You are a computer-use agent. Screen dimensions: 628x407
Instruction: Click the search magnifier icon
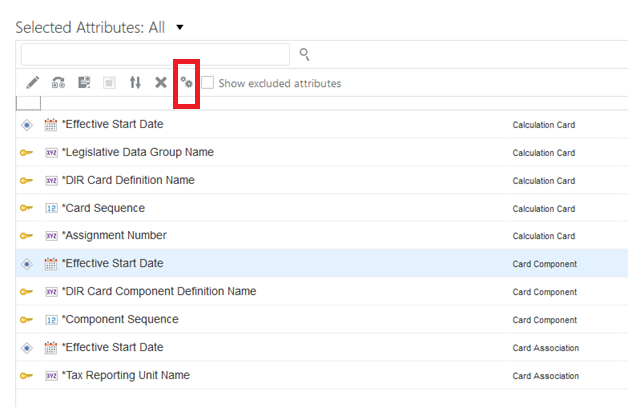click(305, 54)
